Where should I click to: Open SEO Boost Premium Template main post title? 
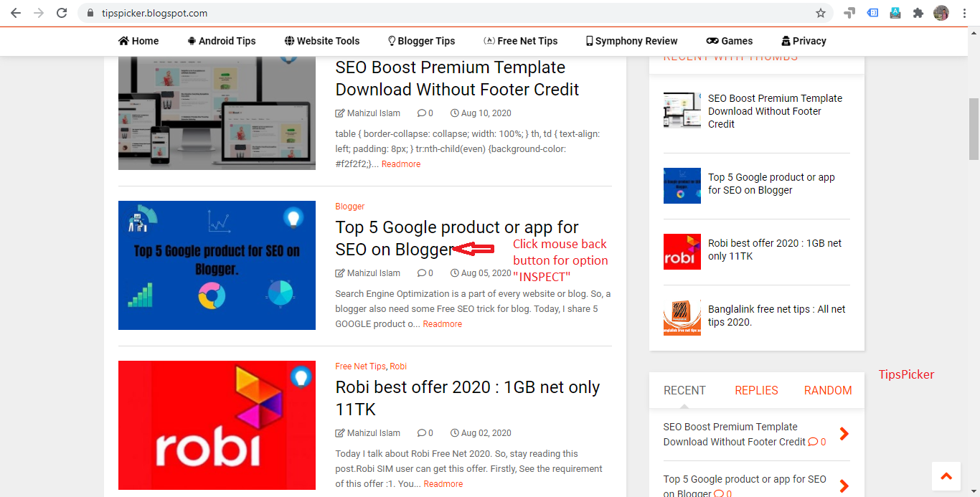(x=458, y=78)
